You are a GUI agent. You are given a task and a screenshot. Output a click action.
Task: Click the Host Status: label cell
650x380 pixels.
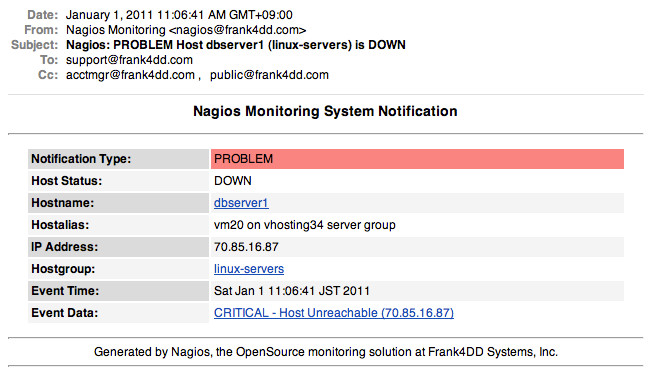point(118,181)
